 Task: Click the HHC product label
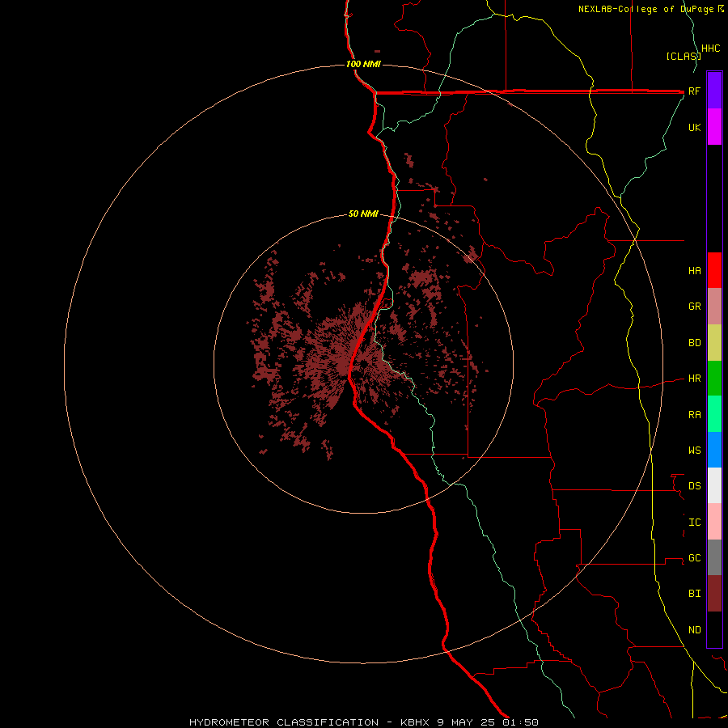point(711,49)
